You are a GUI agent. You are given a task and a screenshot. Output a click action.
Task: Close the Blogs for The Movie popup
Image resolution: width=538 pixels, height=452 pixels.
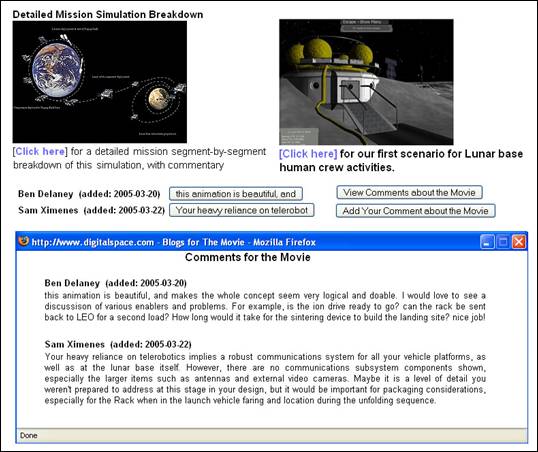519,242
